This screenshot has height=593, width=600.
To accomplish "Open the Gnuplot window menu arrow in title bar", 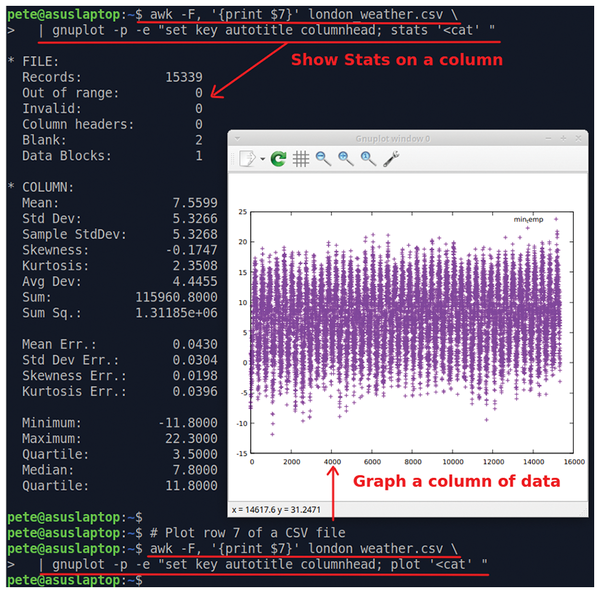I will (x=237, y=138).
